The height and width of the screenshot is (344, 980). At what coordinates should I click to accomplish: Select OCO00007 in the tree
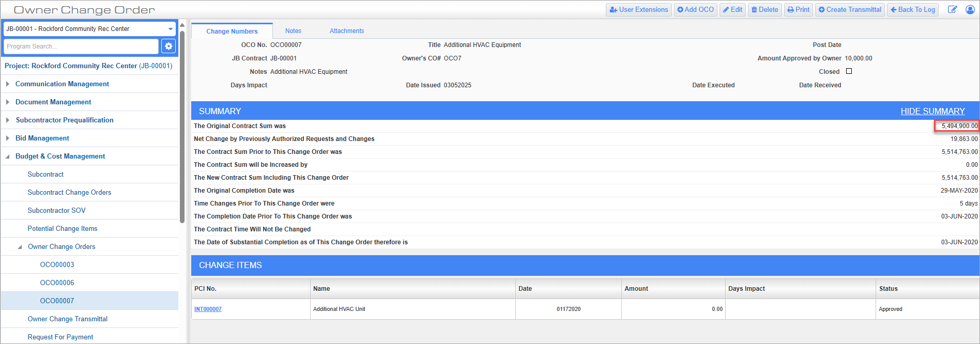[x=57, y=301]
